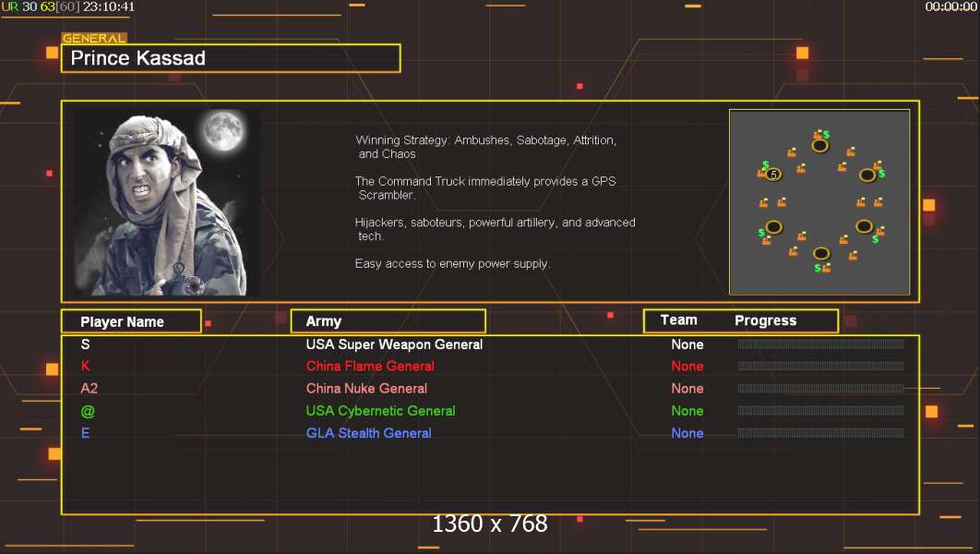Image resolution: width=980 pixels, height=554 pixels.
Task: Click the Winning Strategy description text
Action: click(x=485, y=147)
